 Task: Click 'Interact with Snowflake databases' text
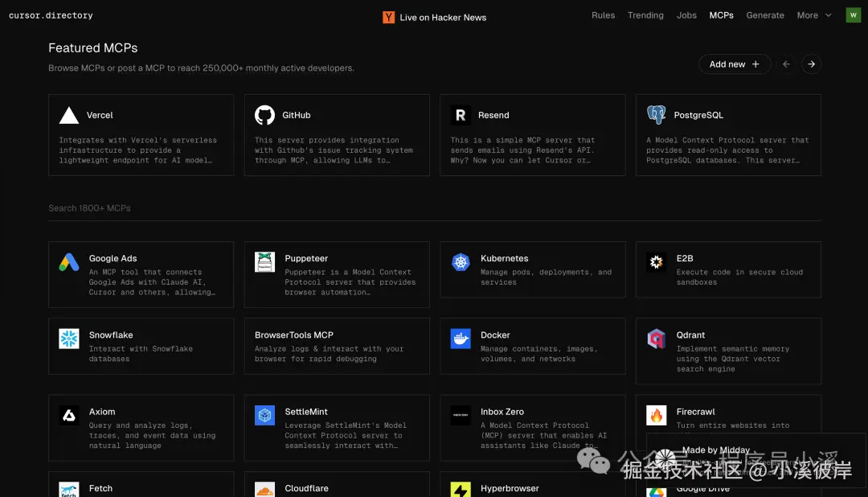coord(141,354)
